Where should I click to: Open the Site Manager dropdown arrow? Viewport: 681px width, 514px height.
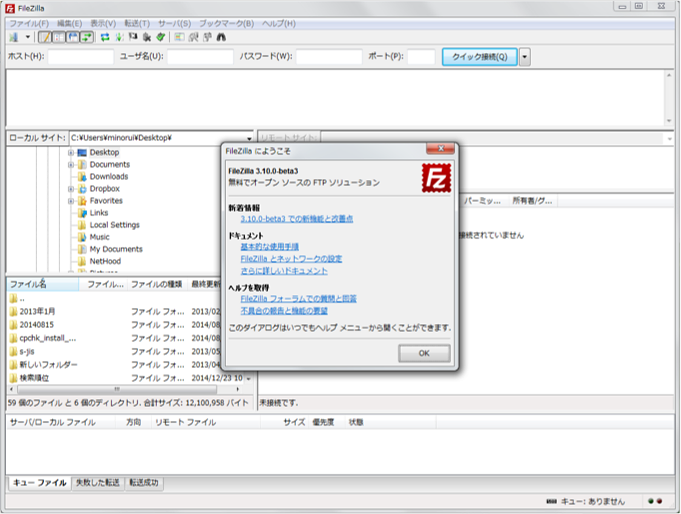point(27,37)
